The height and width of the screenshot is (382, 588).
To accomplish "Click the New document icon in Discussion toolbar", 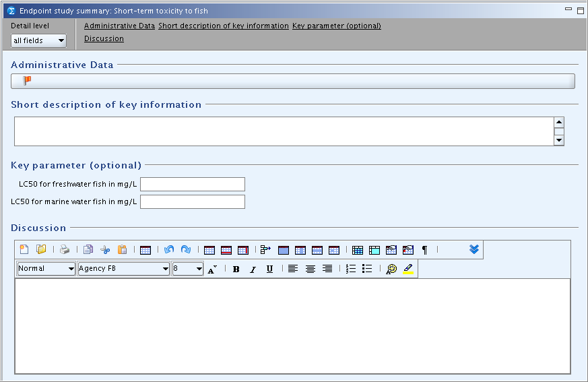I will (24, 249).
